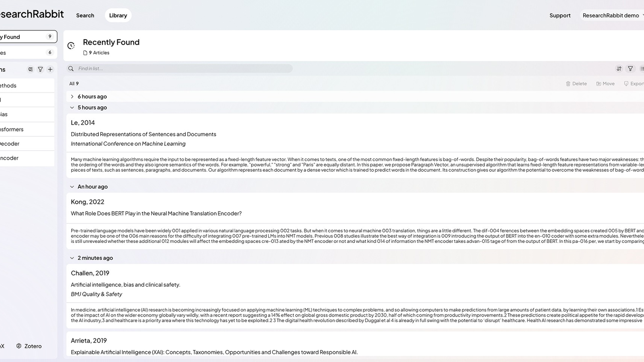Viewport: 644px width, 362px height.
Task: Click the document icon beside 9 Articles
Action: coord(85,53)
